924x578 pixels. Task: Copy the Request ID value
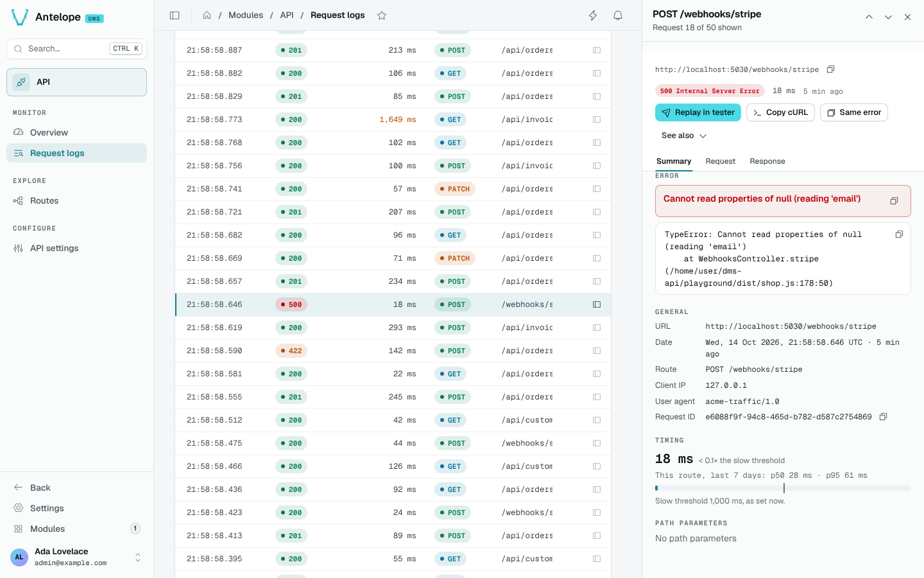click(x=883, y=417)
